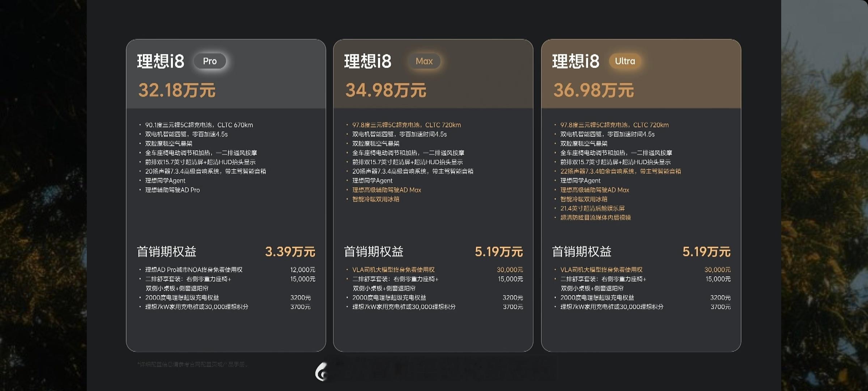
Task: Click Max card's '20扬声器7.3.4高级音响系统' line
Action: click(x=413, y=171)
